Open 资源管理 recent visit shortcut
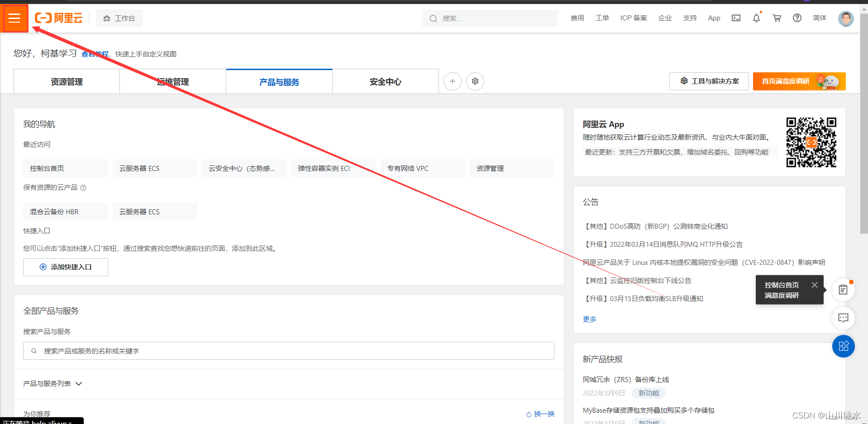This screenshot has width=868, height=424. [x=512, y=168]
